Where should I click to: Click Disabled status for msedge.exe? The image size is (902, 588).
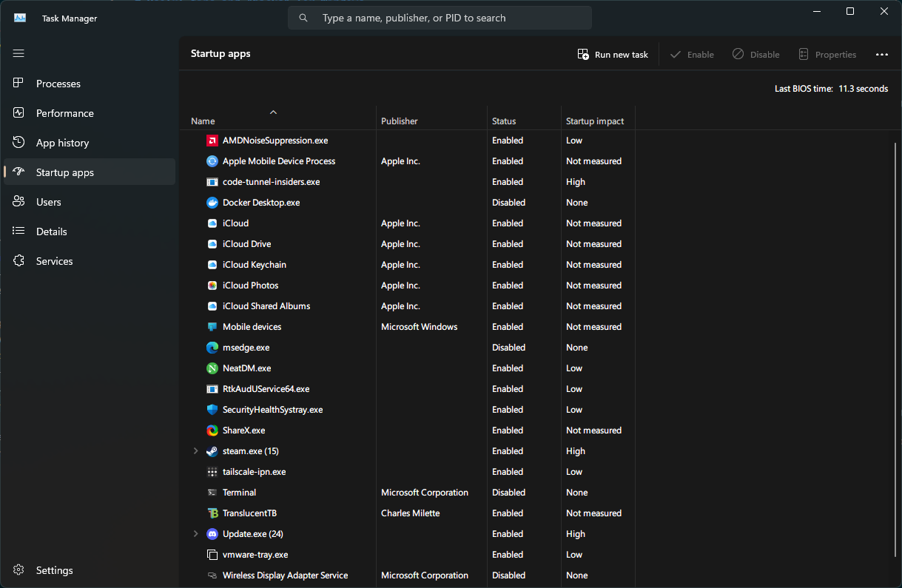click(508, 348)
